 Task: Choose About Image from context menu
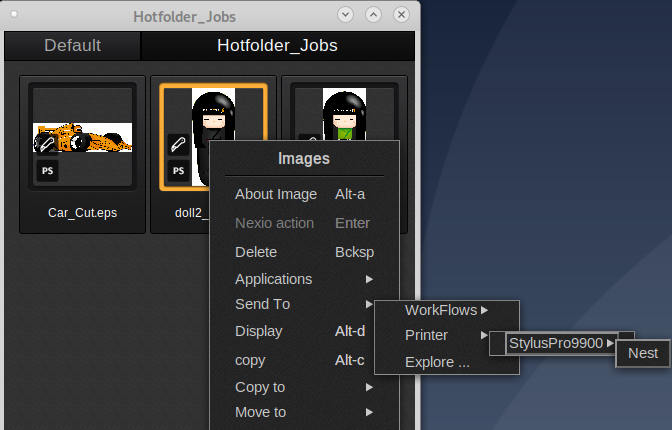(304, 194)
